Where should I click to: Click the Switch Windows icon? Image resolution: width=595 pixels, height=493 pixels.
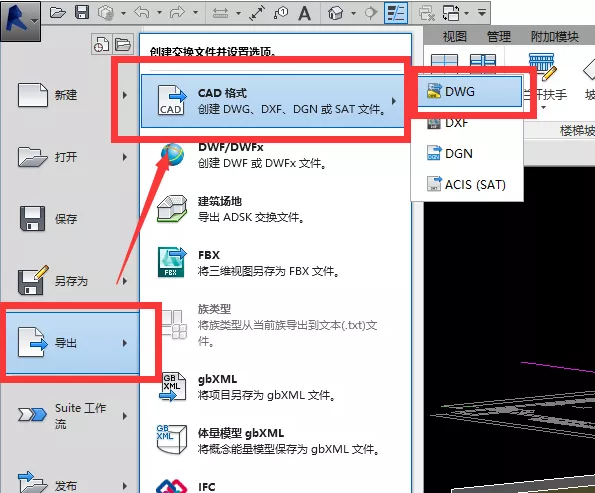click(x=451, y=14)
